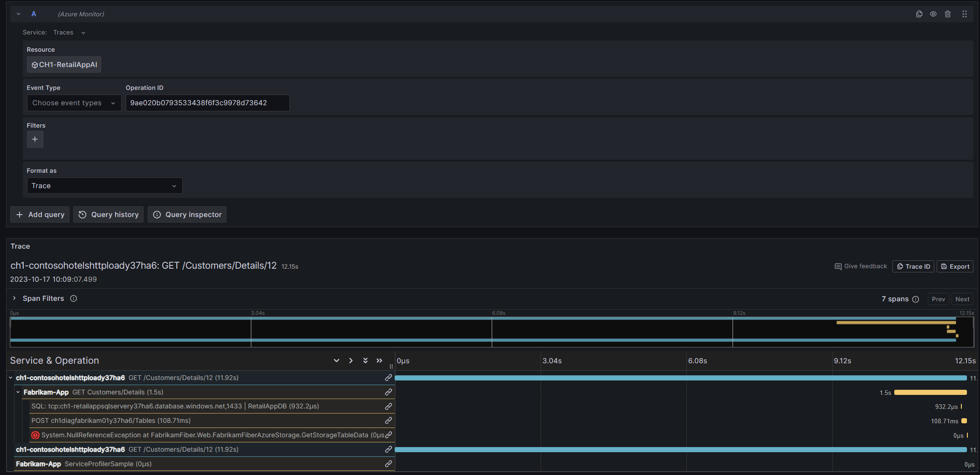Screen dimensions: 980x475
Task: Open Query history
Action: pyautogui.click(x=108, y=215)
